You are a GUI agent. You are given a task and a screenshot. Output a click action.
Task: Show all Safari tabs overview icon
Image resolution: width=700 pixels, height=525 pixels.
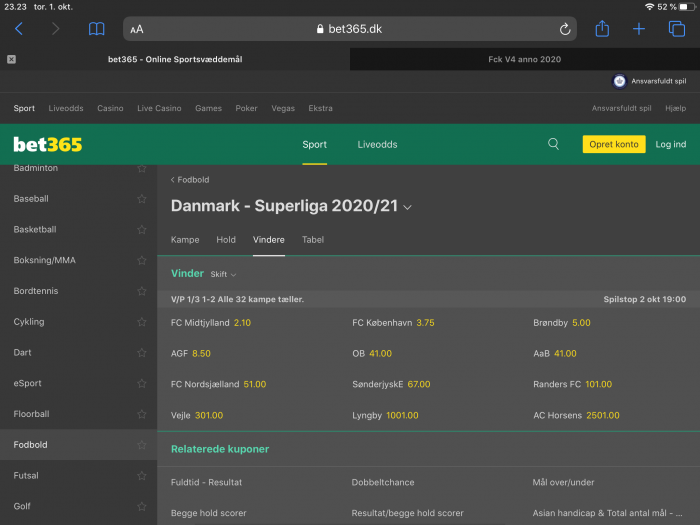(677, 29)
